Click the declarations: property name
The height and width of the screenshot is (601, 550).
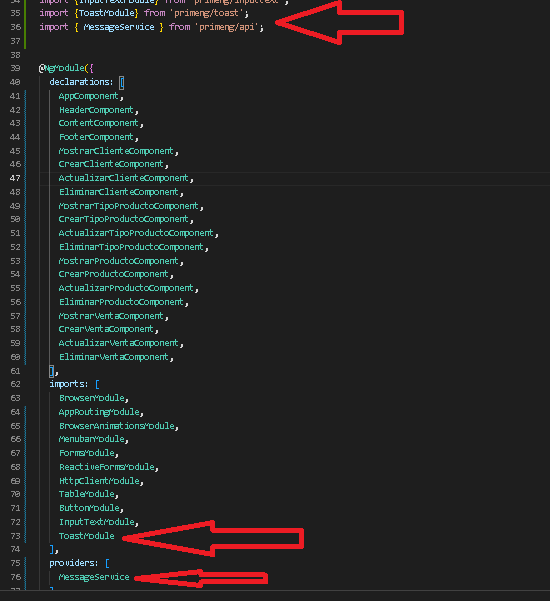(x=82, y=82)
